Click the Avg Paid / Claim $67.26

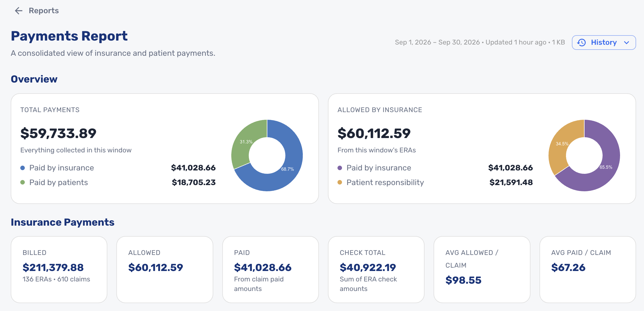pyautogui.click(x=568, y=267)
